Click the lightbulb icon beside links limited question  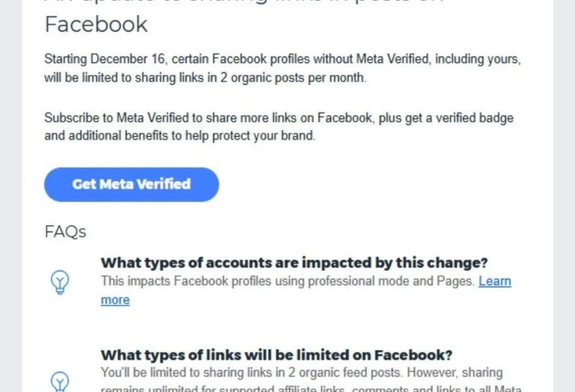point(60,381)
